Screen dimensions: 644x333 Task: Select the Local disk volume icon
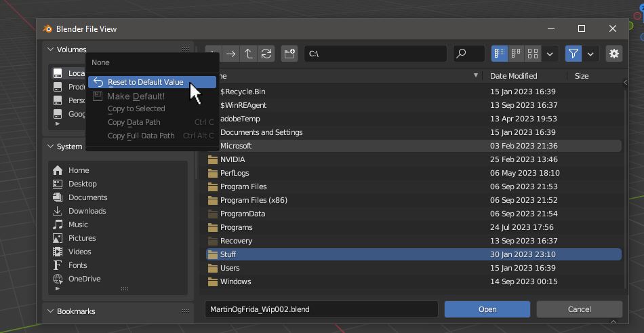tap(58, 74)
